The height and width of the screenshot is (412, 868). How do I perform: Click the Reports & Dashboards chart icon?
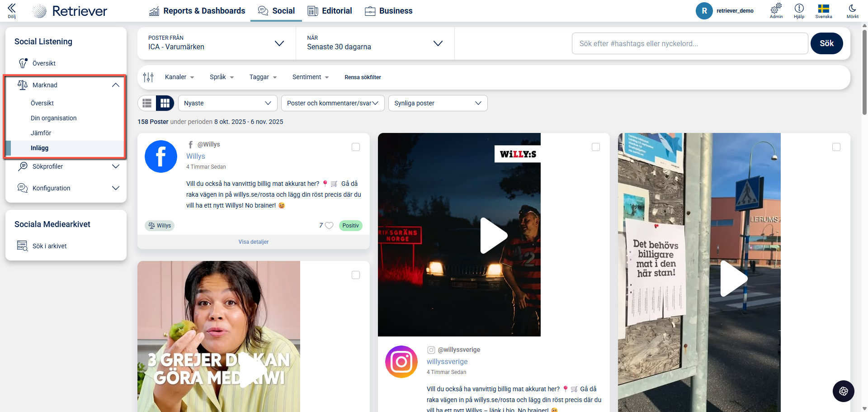[154, 11]
